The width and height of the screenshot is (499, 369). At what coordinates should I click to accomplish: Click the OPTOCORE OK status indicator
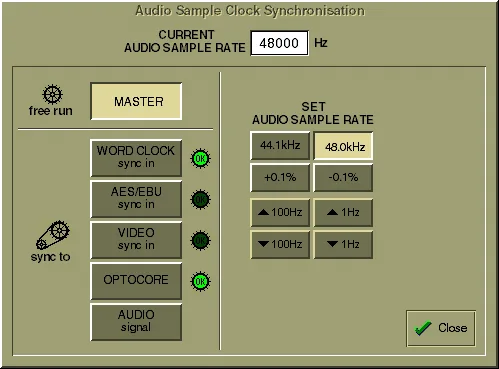click(200, 281)
